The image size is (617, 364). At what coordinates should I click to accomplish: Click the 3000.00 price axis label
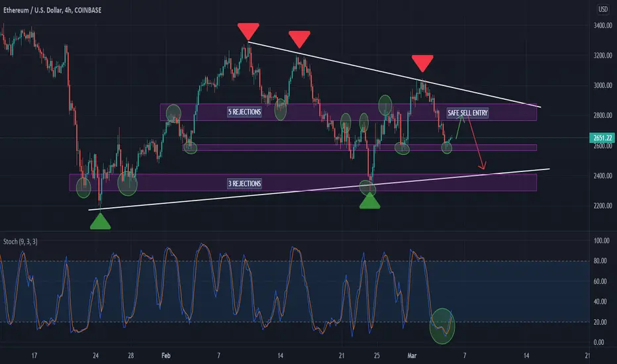point(603,86)
